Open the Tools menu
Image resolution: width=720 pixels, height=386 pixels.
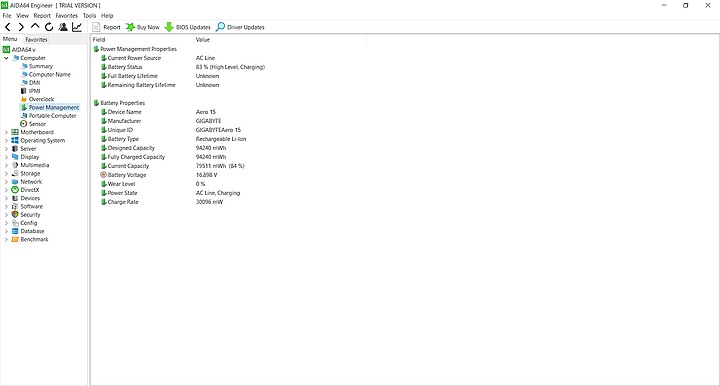(90, 16)
